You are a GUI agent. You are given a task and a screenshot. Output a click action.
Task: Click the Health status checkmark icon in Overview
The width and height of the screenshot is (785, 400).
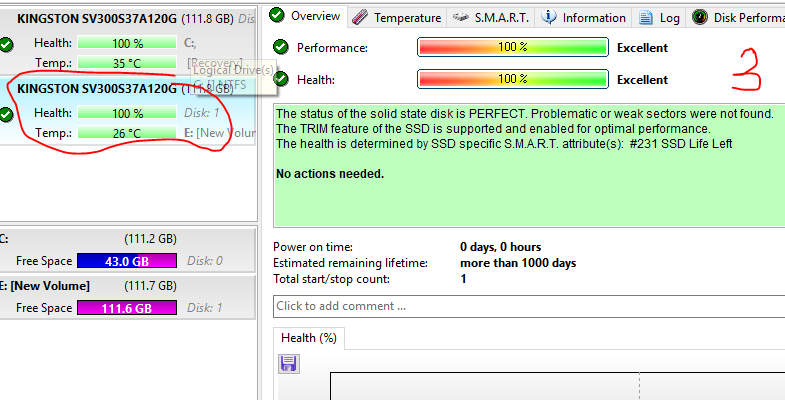coord(281,79)
